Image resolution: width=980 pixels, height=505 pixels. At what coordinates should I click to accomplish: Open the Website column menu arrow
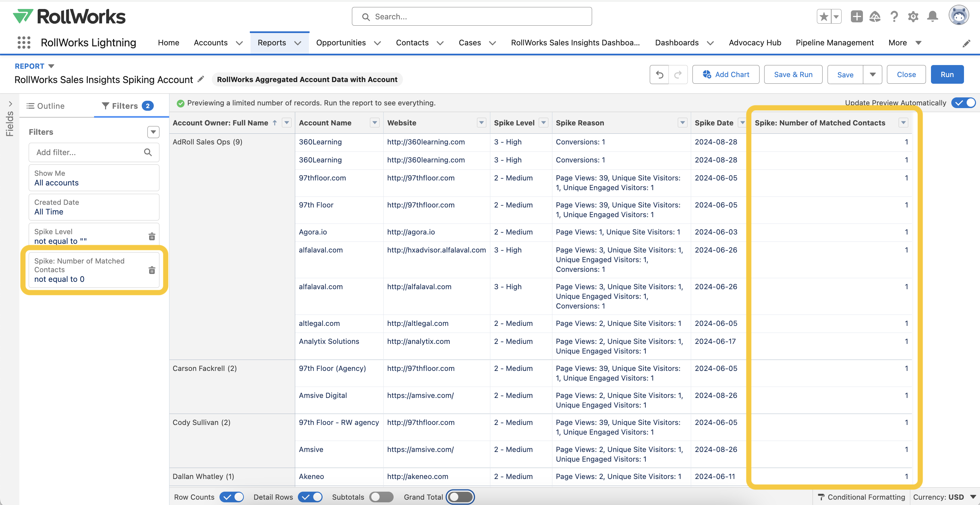[x=482, y=122]
